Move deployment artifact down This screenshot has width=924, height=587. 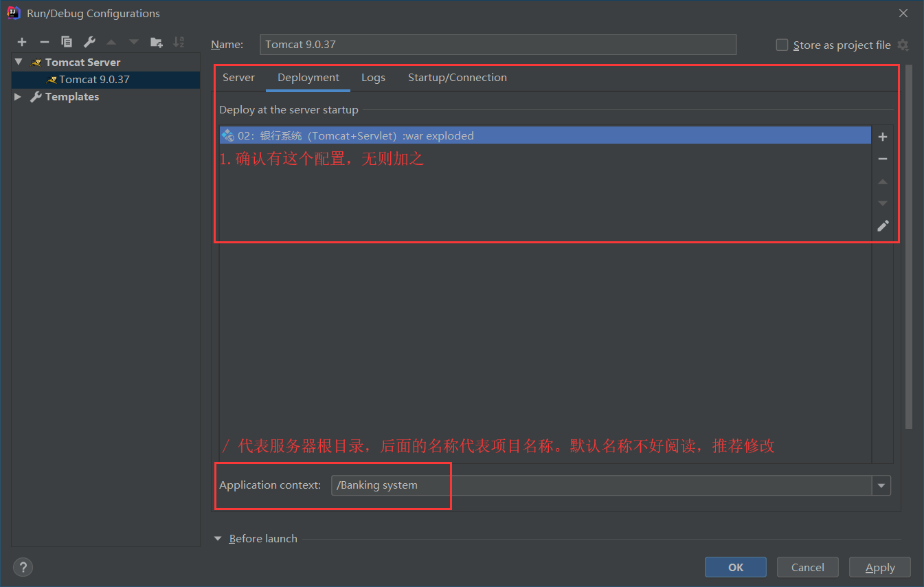(883, 203)
